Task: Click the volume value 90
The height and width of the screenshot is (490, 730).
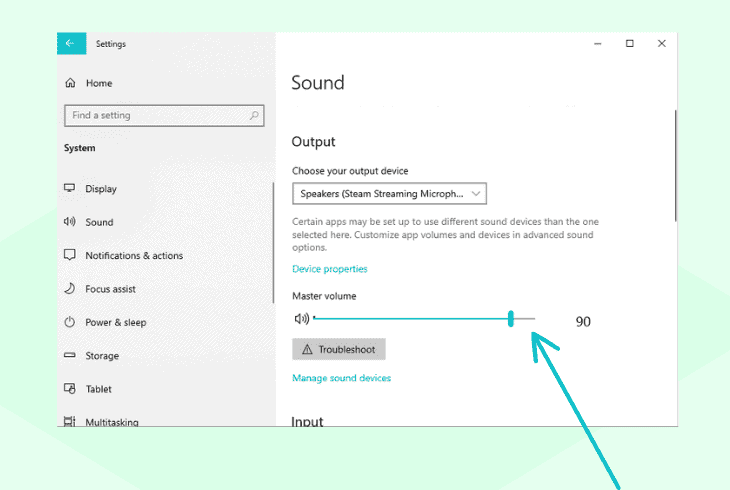Action: point(583,321)
